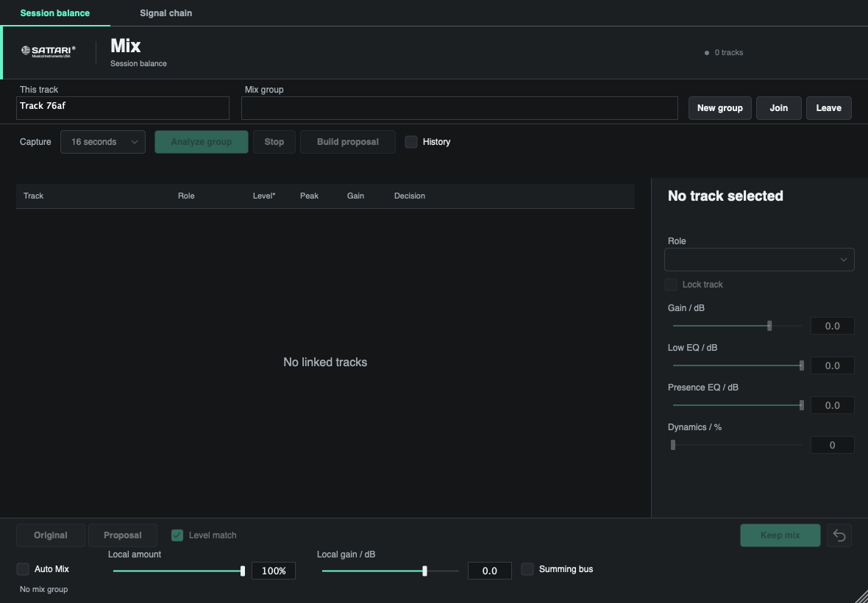Switch to the Session balance tab
This screenshot has width=868, height=603.
tap(55, 13)
